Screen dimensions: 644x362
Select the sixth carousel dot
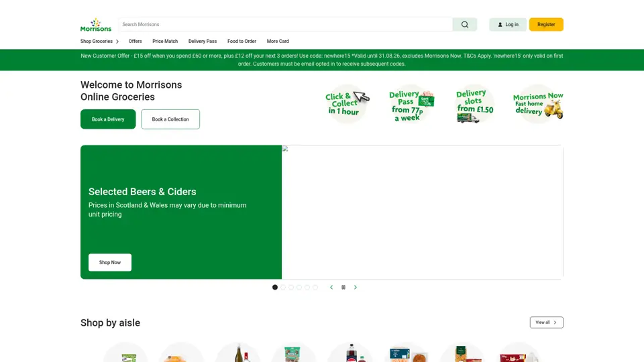[315, 288]
